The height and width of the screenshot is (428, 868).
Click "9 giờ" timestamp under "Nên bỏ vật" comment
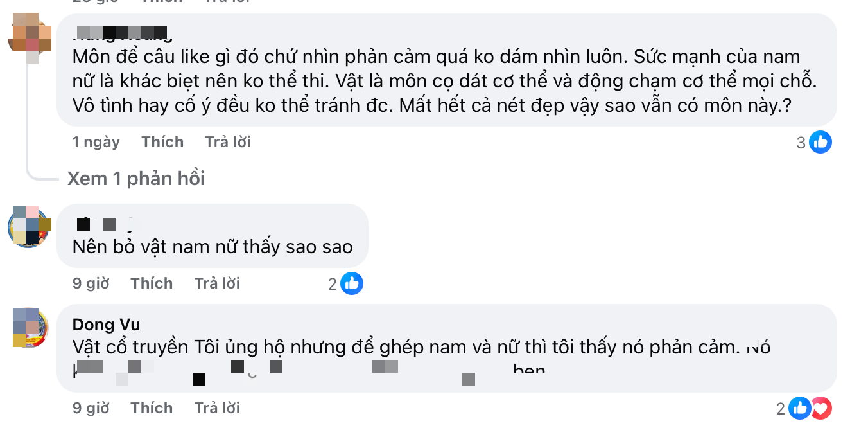point(91,283)
